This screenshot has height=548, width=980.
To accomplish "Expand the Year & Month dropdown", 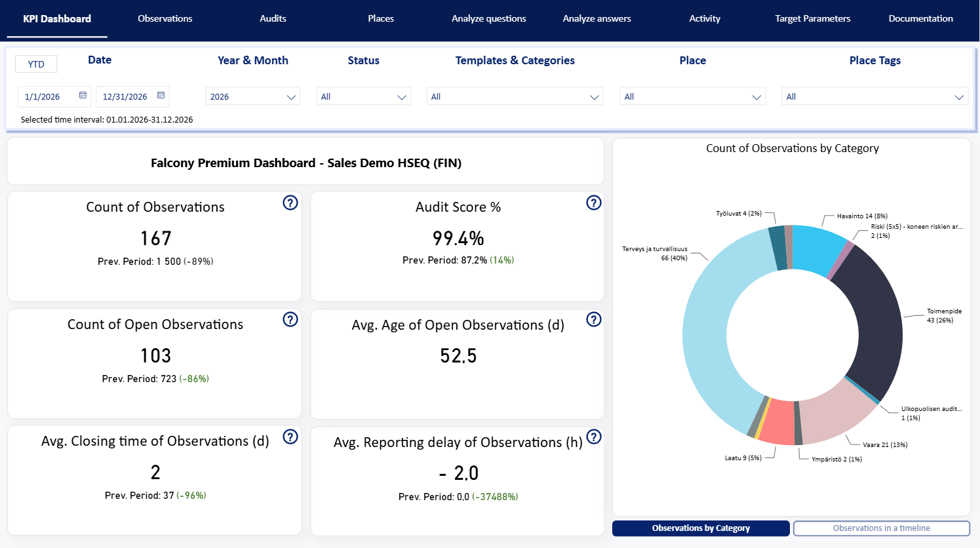I will click(x=252, y=97).
